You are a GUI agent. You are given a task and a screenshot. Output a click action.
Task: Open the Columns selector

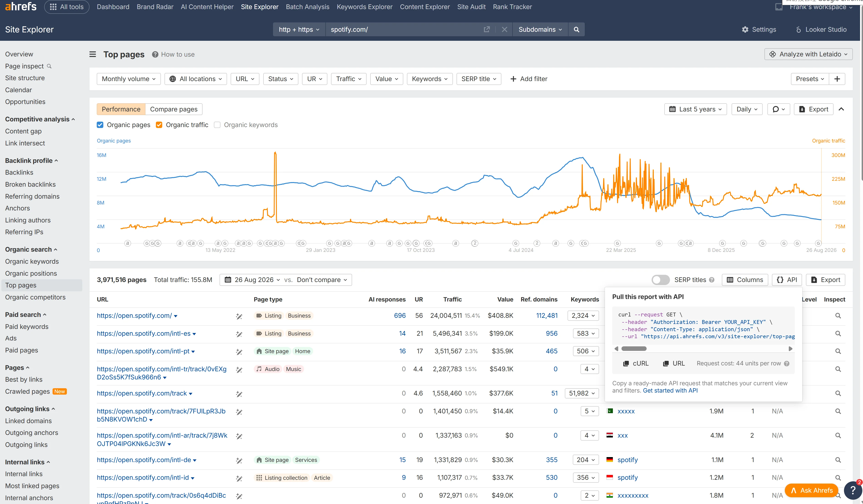click(745, 280)
